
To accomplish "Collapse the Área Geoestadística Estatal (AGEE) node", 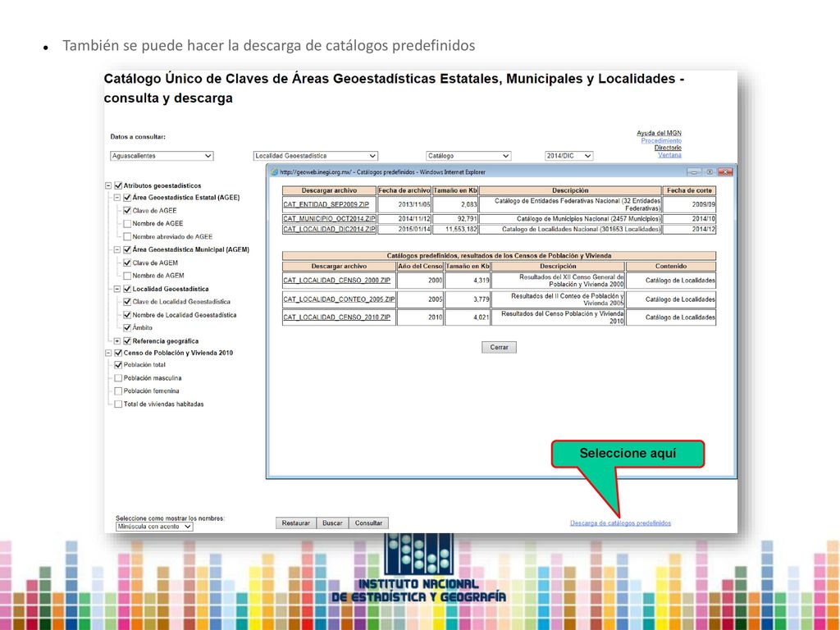I will (117, 198).
